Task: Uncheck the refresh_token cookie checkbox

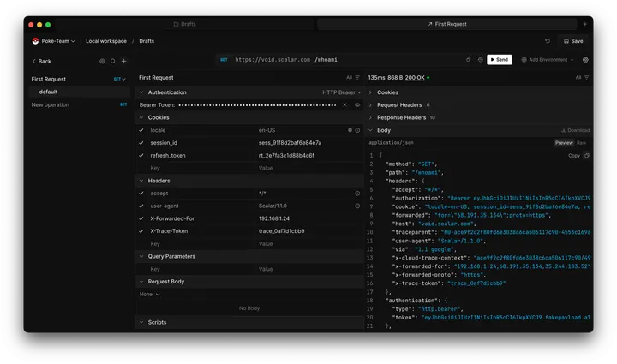Action: coord(141,155)
